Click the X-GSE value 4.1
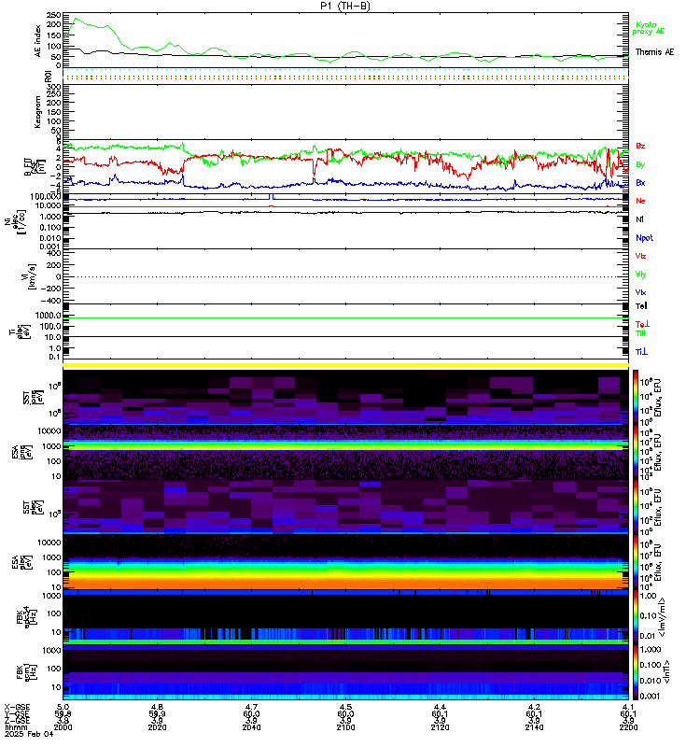The height and width of the screenshot is (747, 700). (x=628, y=707)
